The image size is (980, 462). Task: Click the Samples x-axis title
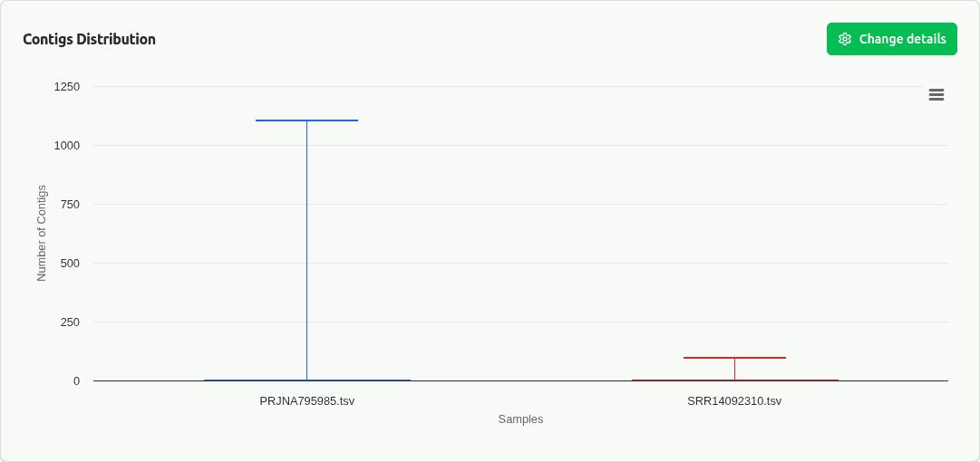520,419
